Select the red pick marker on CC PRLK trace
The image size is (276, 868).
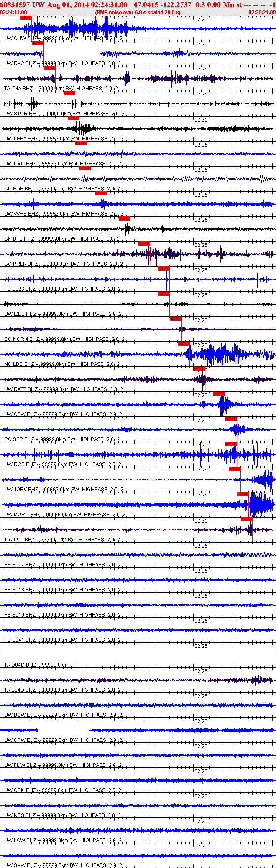(x=144, y=244)
